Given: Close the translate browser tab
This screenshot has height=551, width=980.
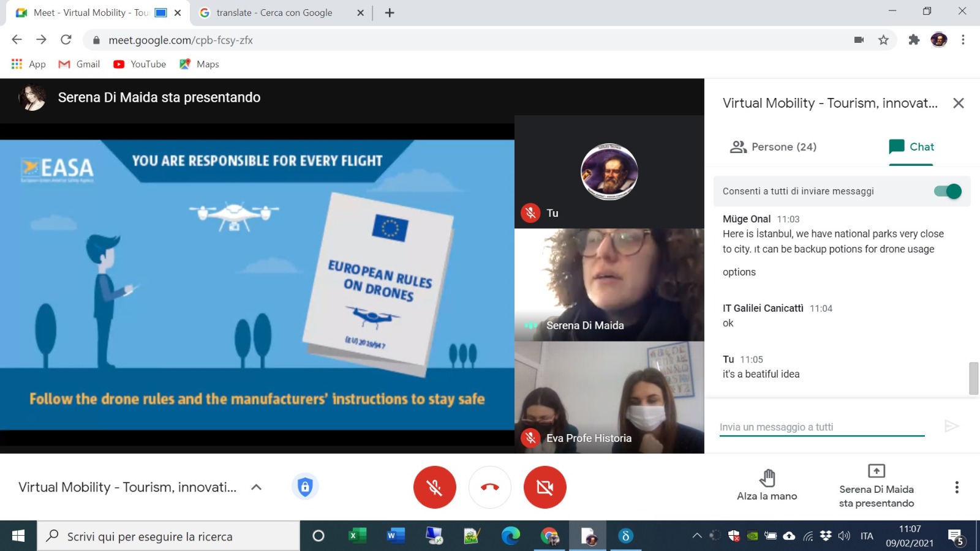Looking at the screenshot, I should coord(360,13).
